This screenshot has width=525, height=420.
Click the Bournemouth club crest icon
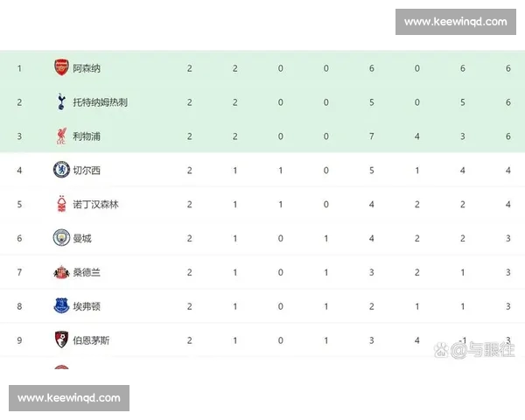point(61,340)
